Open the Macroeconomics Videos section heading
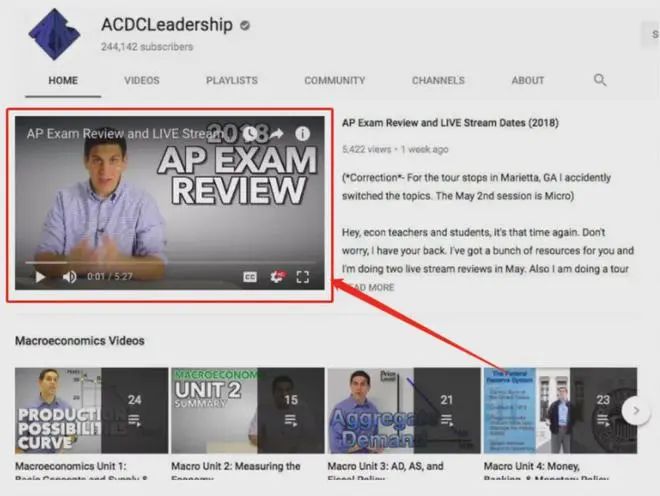The image size is (660, 496). coord(80,341)
